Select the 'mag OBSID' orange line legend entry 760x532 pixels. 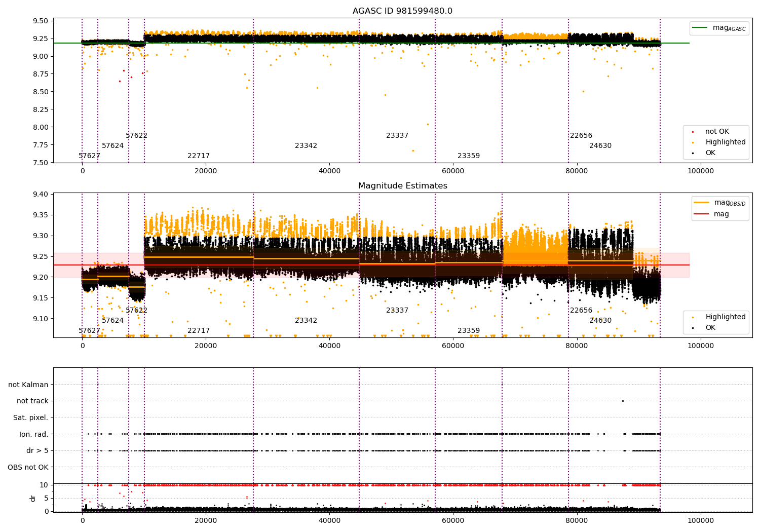coord(720,203)
